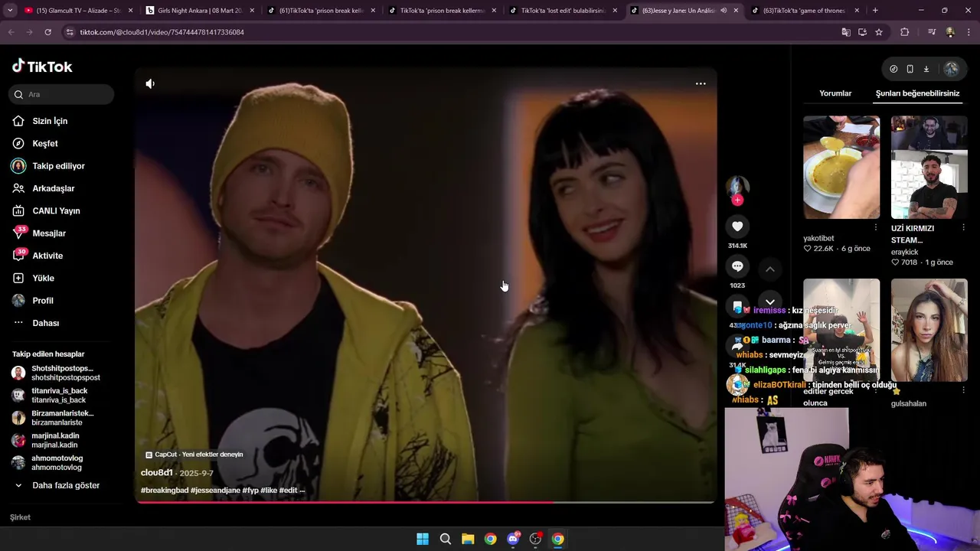This screenshot has height=551, width=980.
Task: Go to previous video with up chevron
Action: tap(770, 269)
